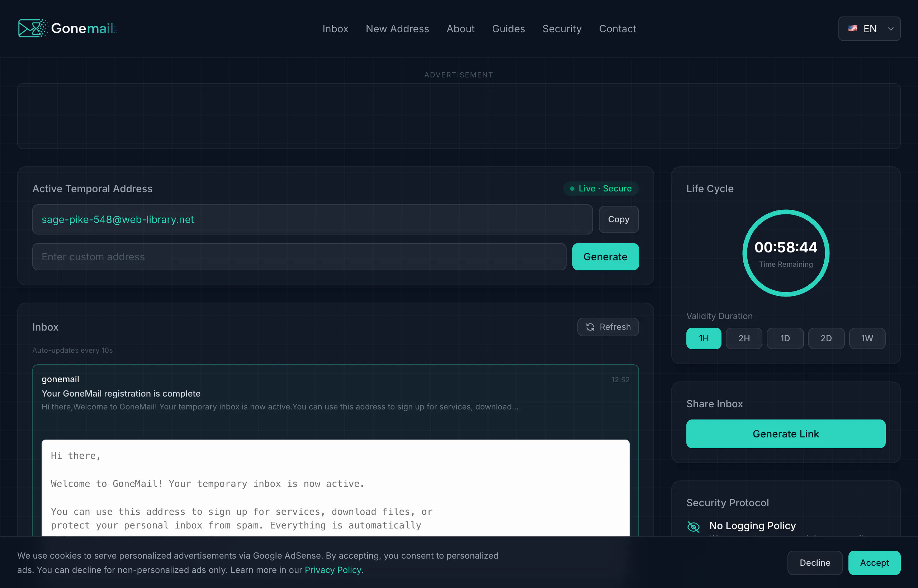Click the 'Active Temporal Address' heading
918x588 pixels.
[x=93, y=189]
